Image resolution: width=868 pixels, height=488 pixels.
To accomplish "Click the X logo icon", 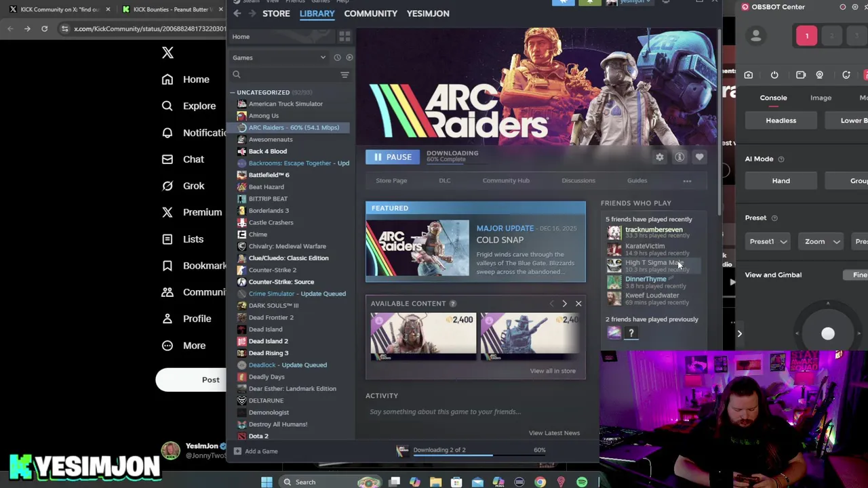I will coord(167,53).
